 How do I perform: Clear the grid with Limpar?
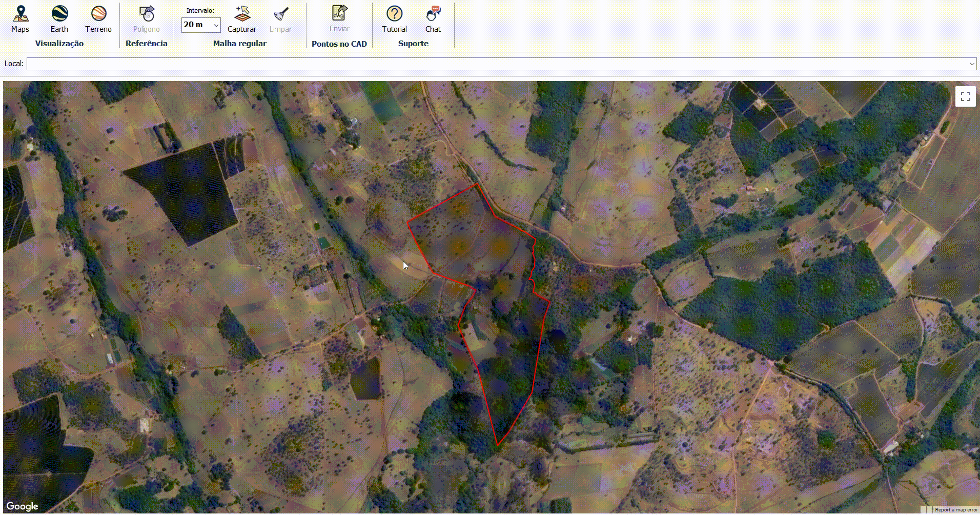(280, 19)
